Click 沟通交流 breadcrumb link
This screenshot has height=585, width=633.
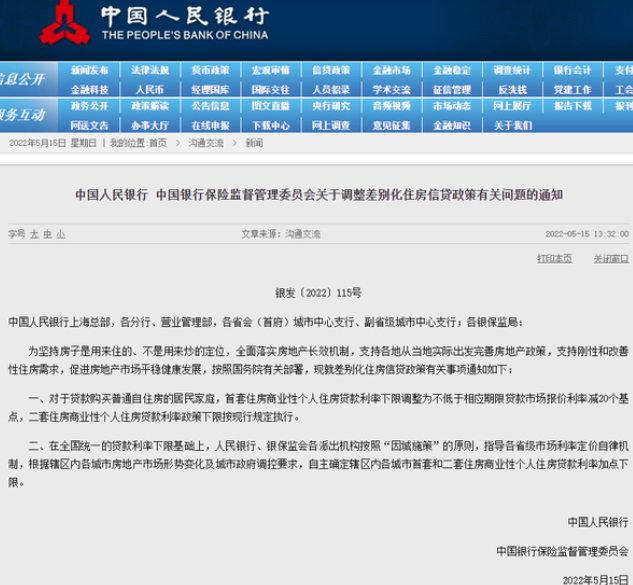[206, 143]
